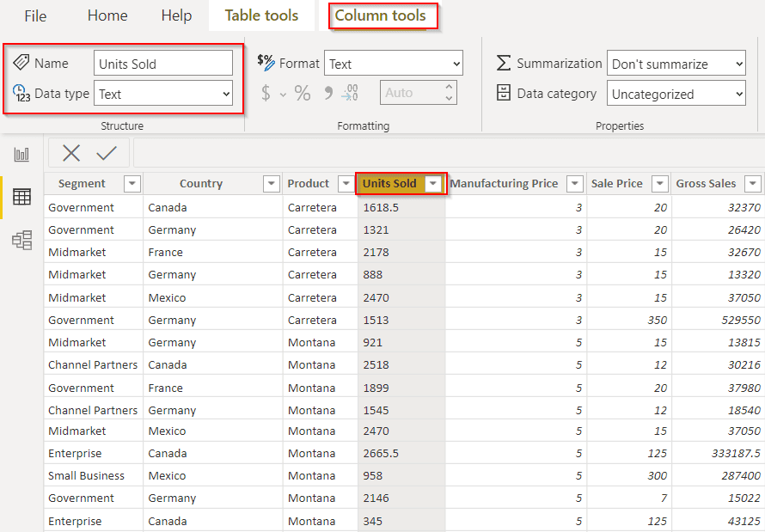This screenshot has height=532, width=765.
Task: Apply percentage format icon
Action: pos(303,93)
